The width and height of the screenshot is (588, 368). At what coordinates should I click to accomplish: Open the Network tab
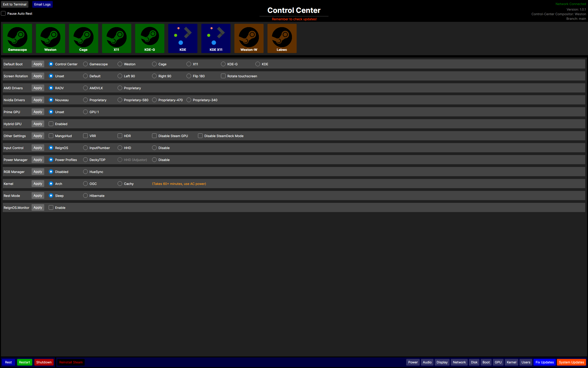(459, 362)
